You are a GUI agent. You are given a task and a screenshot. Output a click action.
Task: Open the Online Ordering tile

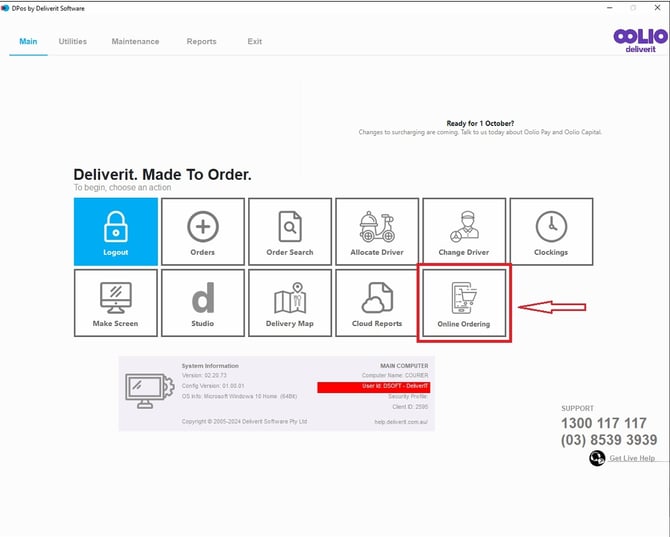[x=464, y=303]
